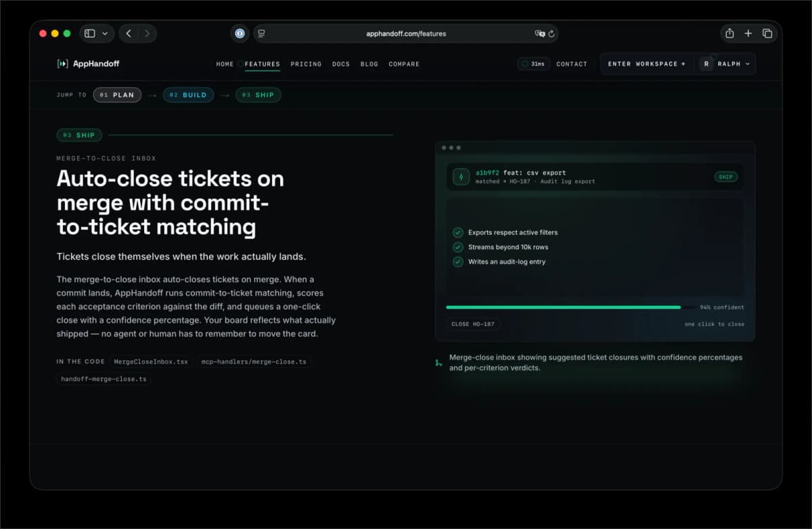The width and height of the screenshot is (812, 529).
Task: Click the CLOSE HO-187 button
Action: pos(473,324)
